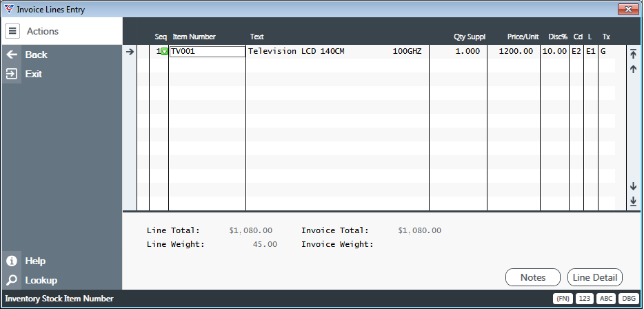Open the Actions menu label
644x309 pixels.
tap(43, 31)
